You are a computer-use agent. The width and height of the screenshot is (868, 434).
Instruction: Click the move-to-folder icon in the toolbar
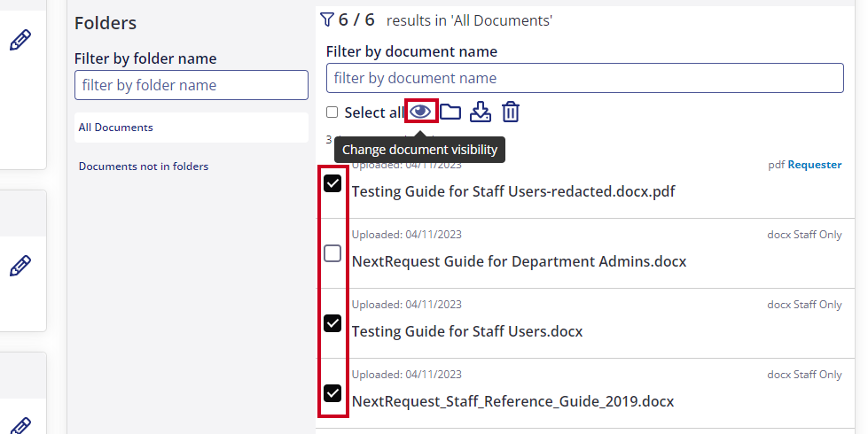(x=450, y=112)
